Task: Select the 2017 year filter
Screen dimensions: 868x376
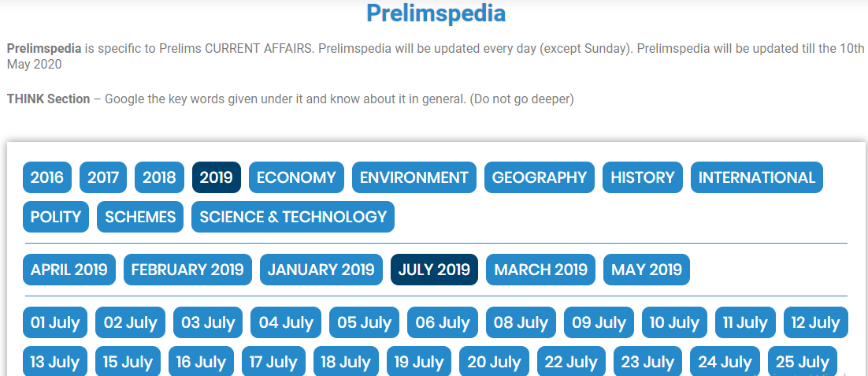Action: coord(103,177)
